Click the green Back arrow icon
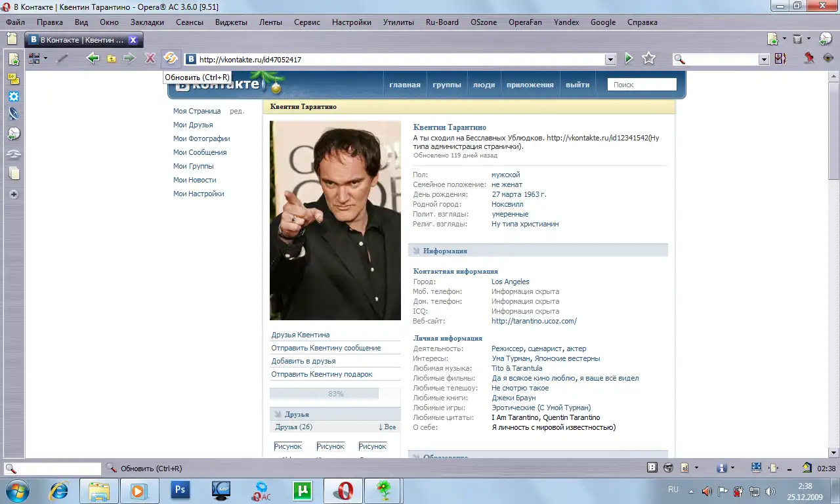Image resolution: width=840 pixels, height=504 pixels. point(93,58)
